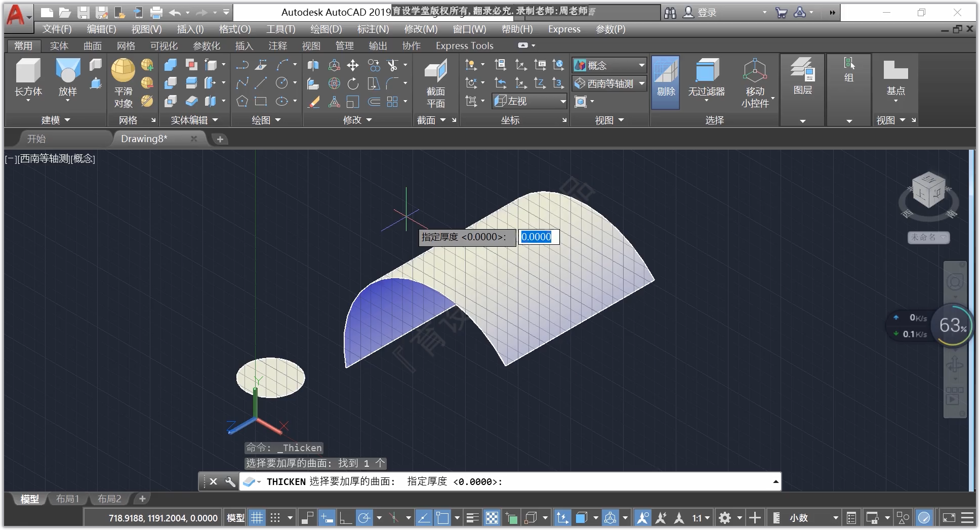Switch to the 开始 document tab

point(36,139)
